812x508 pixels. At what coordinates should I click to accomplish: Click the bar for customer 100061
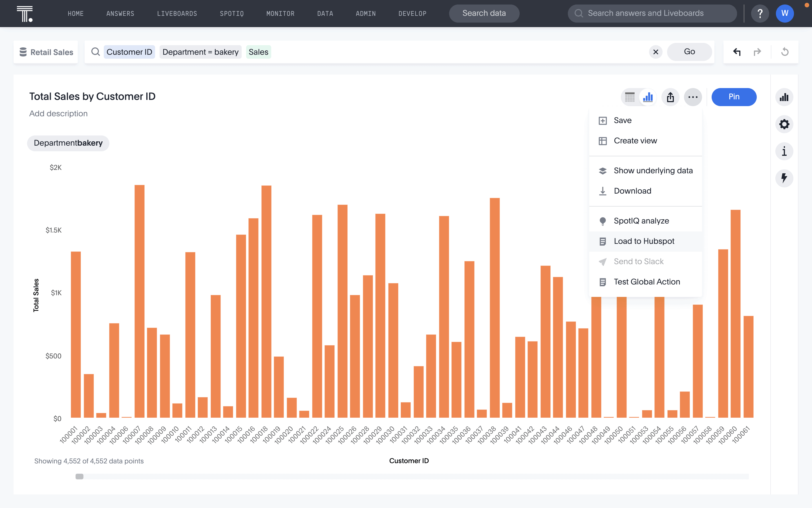pos(749,367)
